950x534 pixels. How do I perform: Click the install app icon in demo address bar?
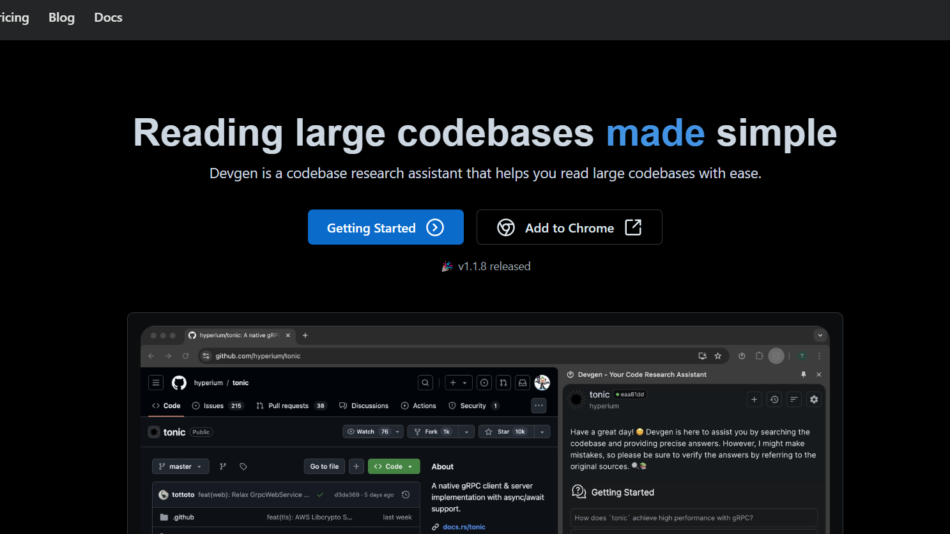702,356
